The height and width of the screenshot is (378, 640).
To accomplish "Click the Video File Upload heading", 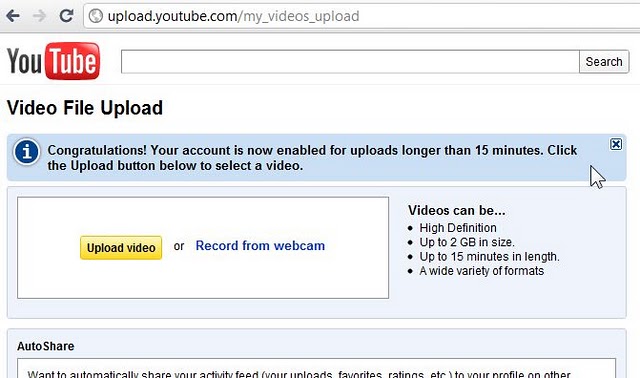I will pos(85,108).
